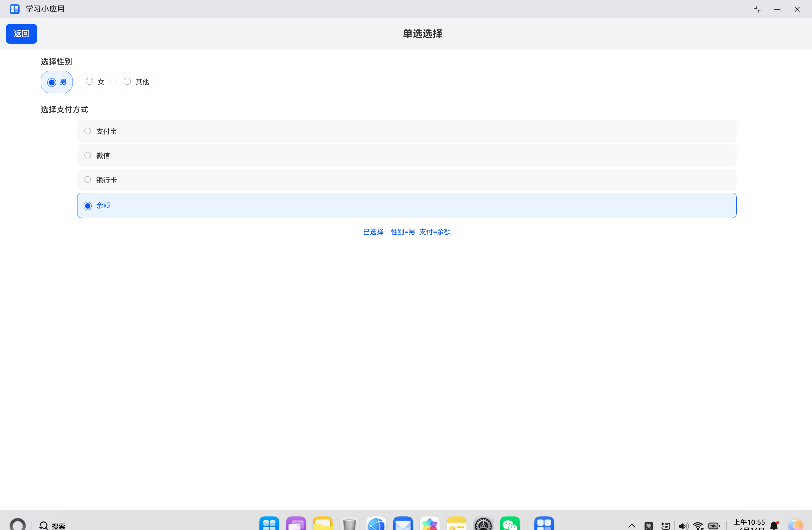812x530 pixels.
Task: Click the running 学习小应用 dock icon
Action: pos(544,524)
